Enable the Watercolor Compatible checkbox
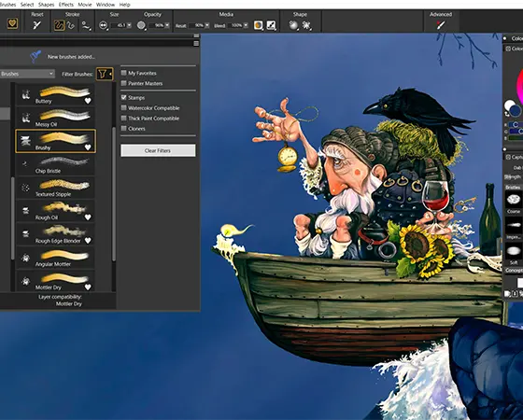This screenshot has height=420, width=523. coord(123,108)
